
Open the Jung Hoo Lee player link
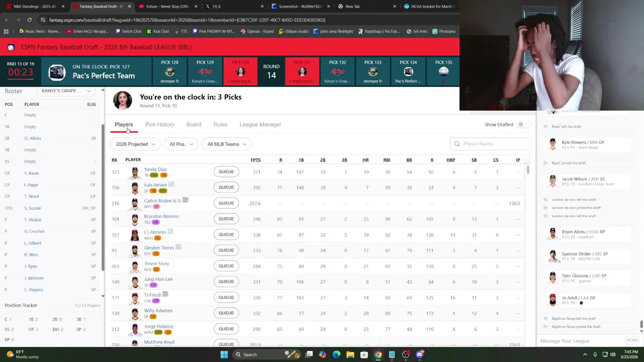(x=158, y=279)
